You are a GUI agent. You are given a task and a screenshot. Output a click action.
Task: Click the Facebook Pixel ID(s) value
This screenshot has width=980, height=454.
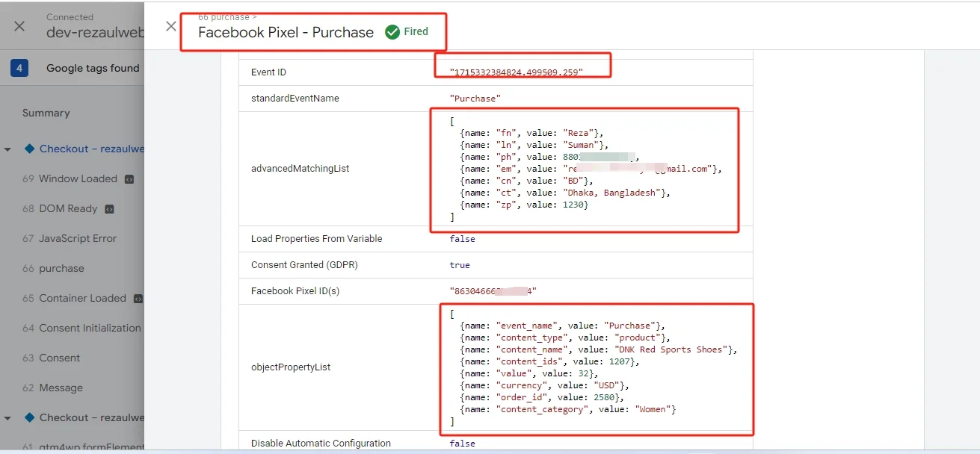(x=493, y=291)
